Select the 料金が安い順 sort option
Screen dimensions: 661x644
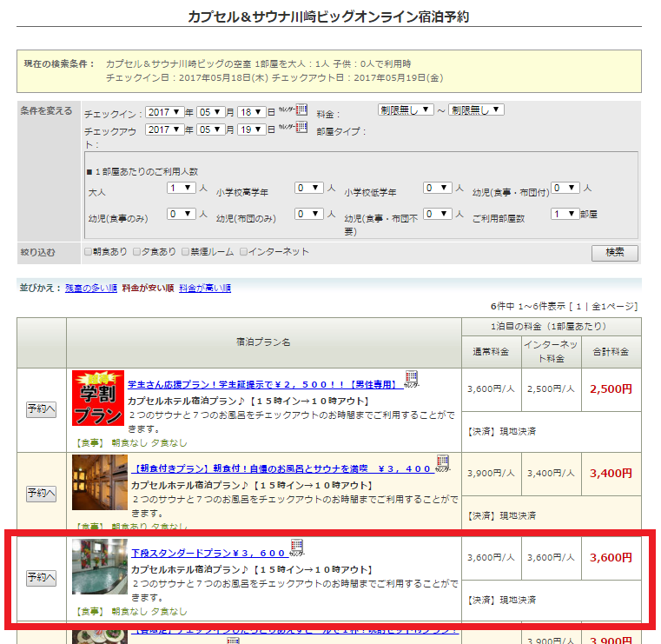148,288
